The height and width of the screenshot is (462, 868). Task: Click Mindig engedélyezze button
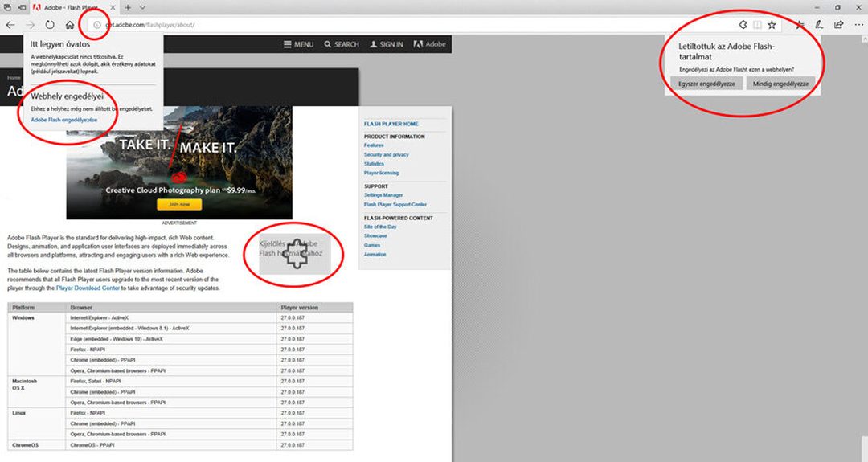tap(780, 84)
